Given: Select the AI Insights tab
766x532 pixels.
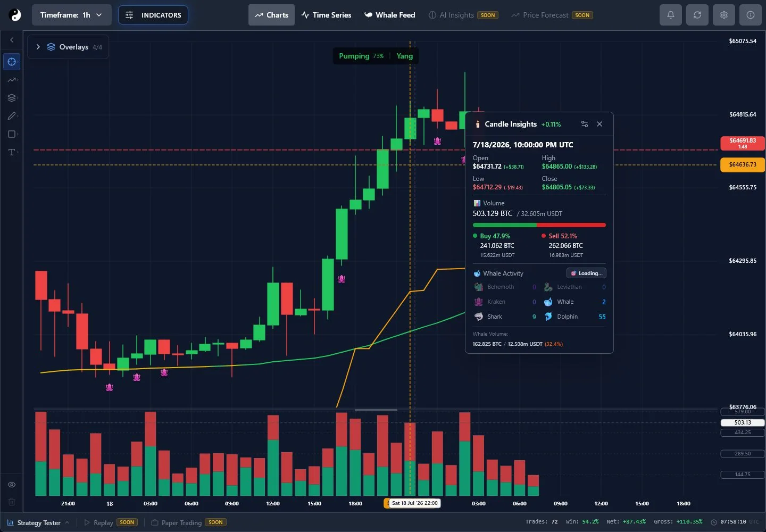Looking at the screenshot, I should point(463,15).
